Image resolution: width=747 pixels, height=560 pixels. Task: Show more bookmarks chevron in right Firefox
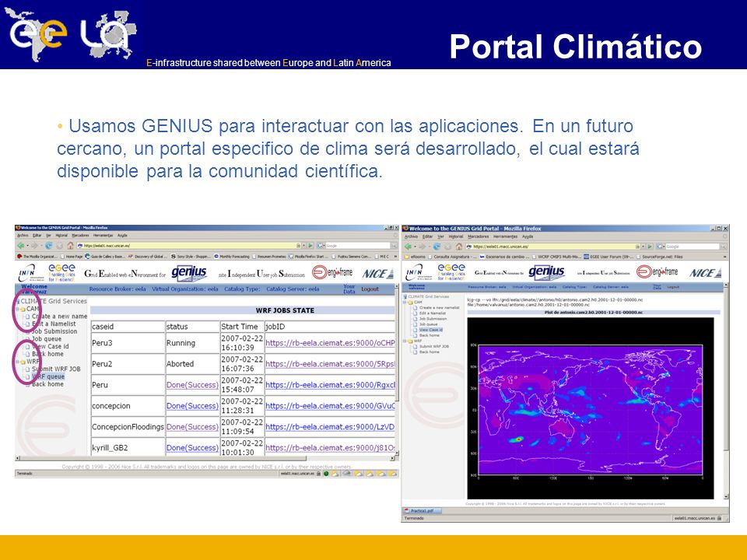point(724,257)
